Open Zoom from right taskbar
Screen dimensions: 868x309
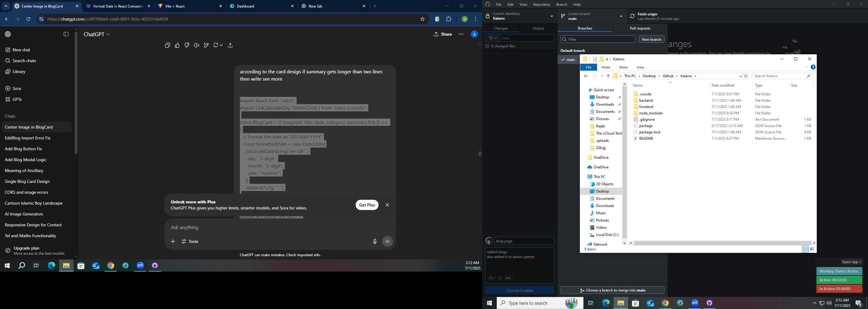click(x=695, y=303)
